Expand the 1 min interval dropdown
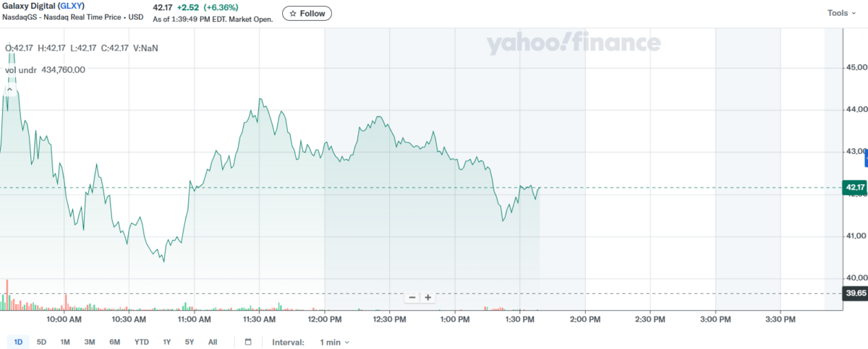The width and height of the screenshot is (868, 349). click(334, 342)
